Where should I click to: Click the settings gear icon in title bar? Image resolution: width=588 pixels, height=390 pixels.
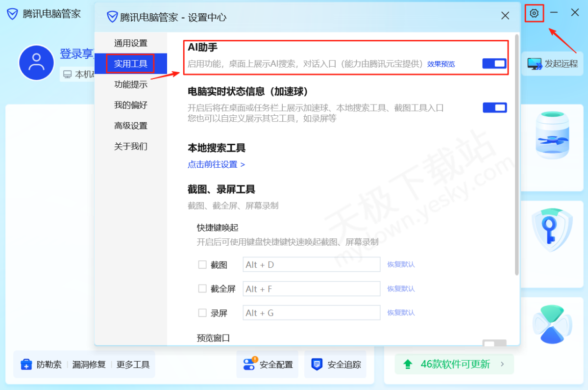click(534, 13)
